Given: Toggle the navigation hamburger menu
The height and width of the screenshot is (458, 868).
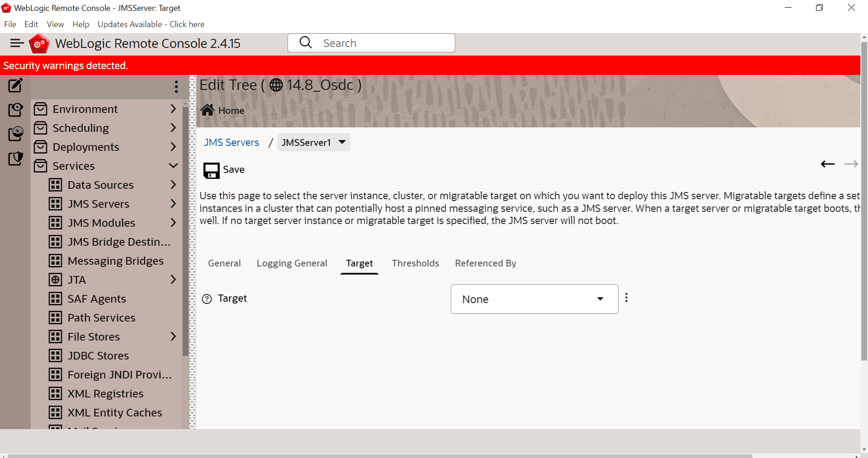Looking at the screenshot, I should [17, 43].
